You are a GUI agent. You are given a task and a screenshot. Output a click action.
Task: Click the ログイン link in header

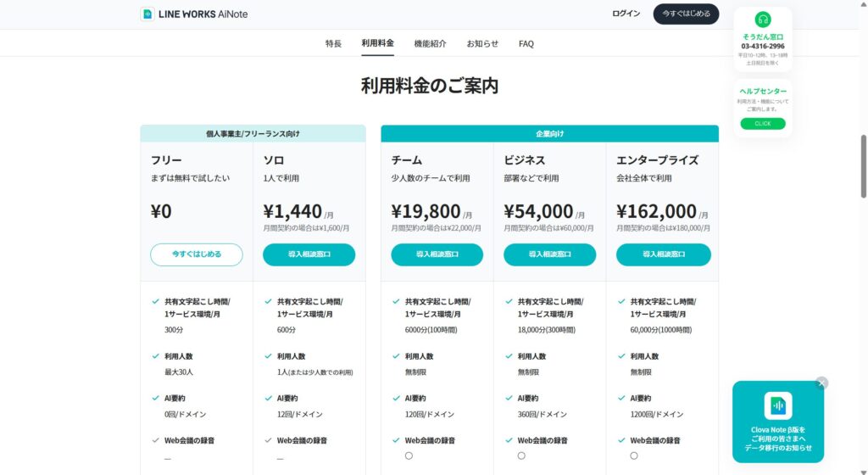click(x=626, y=14)
